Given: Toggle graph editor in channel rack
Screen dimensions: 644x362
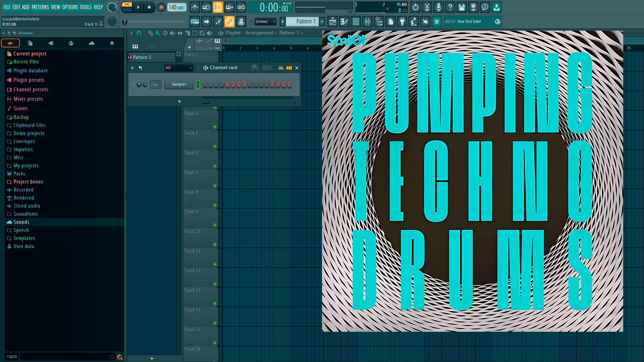Looking at the screenshot, I should point(281,68).
